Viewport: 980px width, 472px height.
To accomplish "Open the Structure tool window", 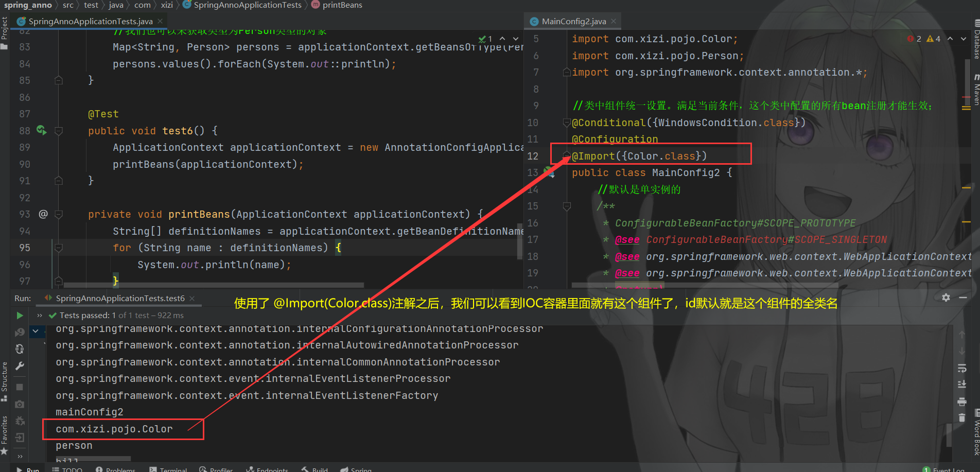I will (x=4, y=381).
